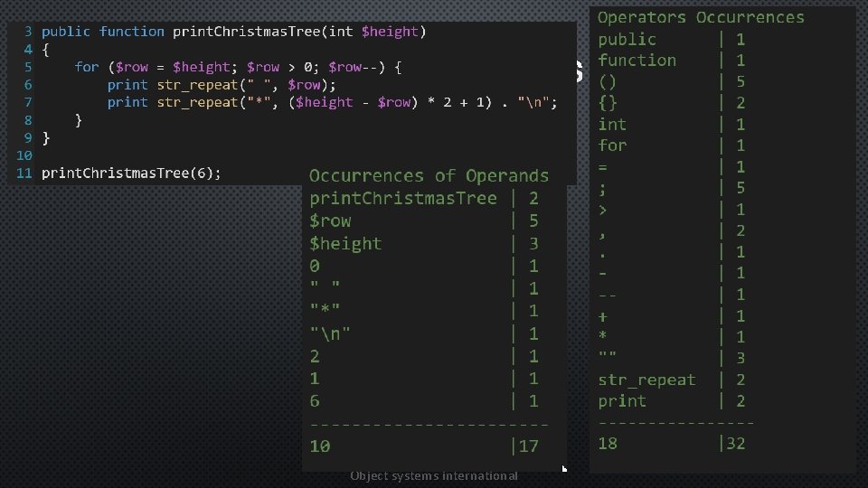Click the '$row--' expression on line 5

click(353, 67)
